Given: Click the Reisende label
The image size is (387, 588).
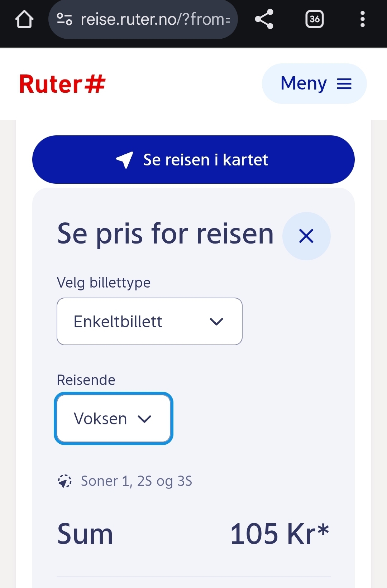Looking at the screenshot, I should pos(86,380).
